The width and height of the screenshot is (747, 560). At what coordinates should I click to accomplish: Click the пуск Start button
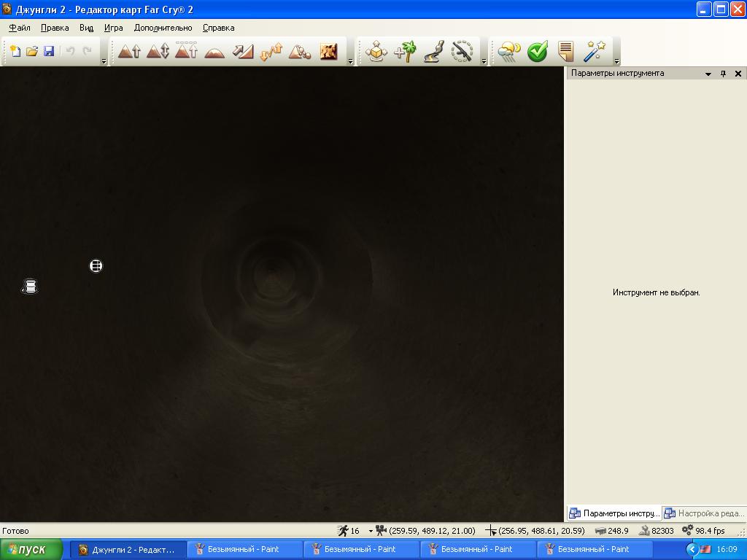click(31, 550)
